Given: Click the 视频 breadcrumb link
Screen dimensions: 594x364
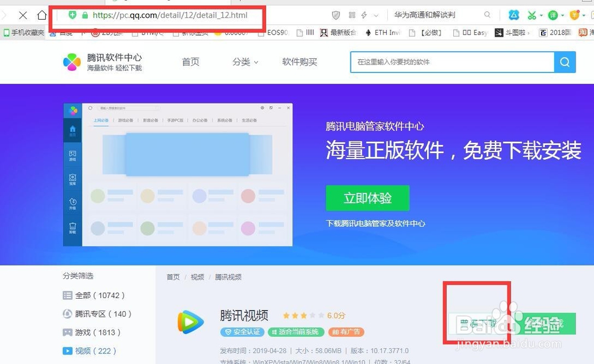Looking at the screenshot, I should (197, 277).
